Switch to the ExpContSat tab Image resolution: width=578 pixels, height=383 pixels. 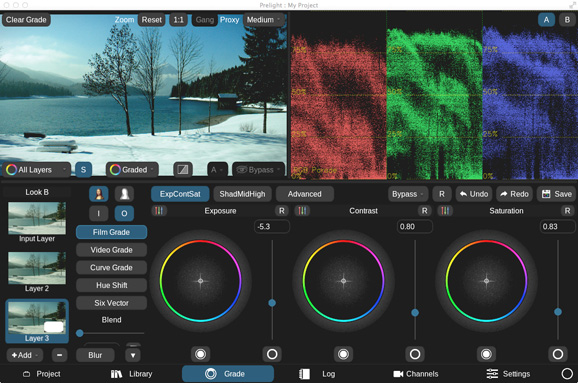[x=180, y=194]
